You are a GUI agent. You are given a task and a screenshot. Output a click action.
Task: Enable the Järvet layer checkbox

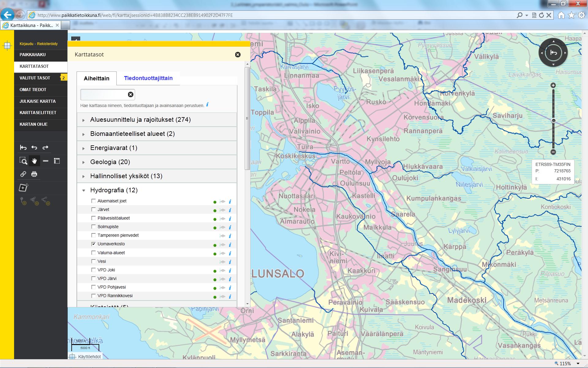click(94, 209)
